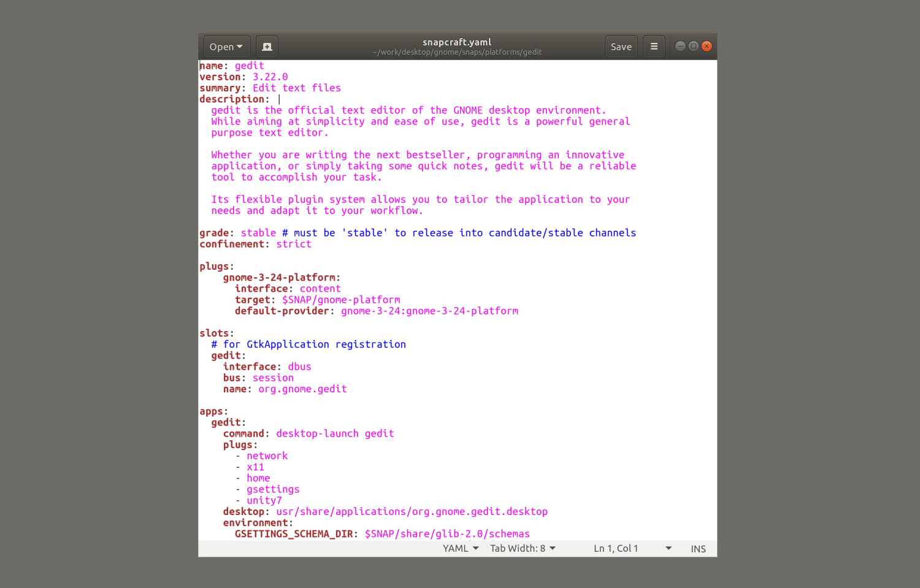Click the 'plugs:' top-level key
The width and height of the screenshot is (920, 588).
point(217,267)
